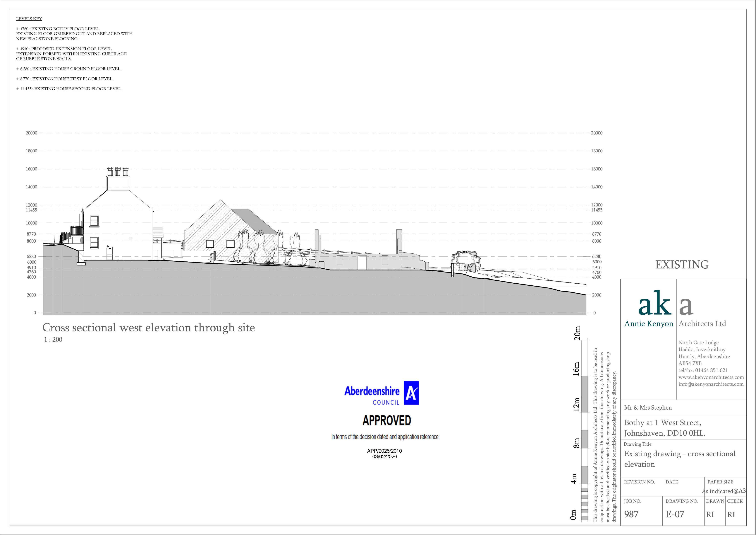Click the www.akenyonarchitects.com web address

pos(711,377)
